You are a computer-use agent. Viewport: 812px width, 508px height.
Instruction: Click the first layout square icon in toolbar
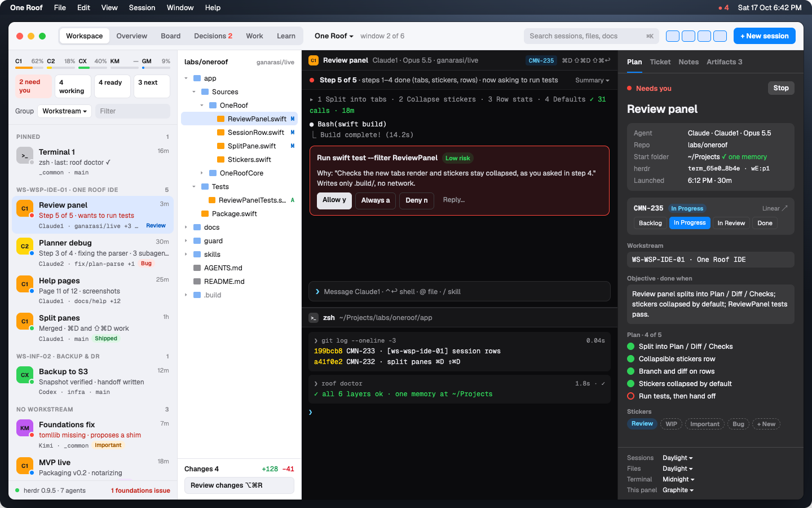tap(673, 36)
